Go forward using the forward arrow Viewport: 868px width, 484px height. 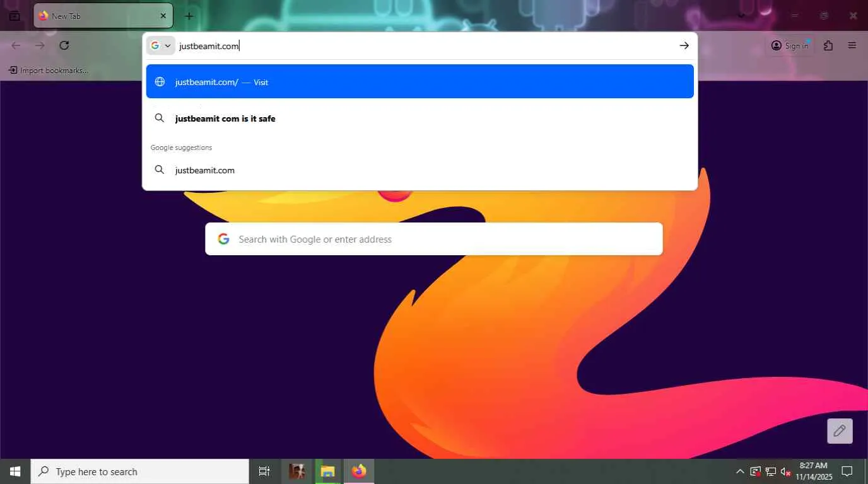click(40, 45)
